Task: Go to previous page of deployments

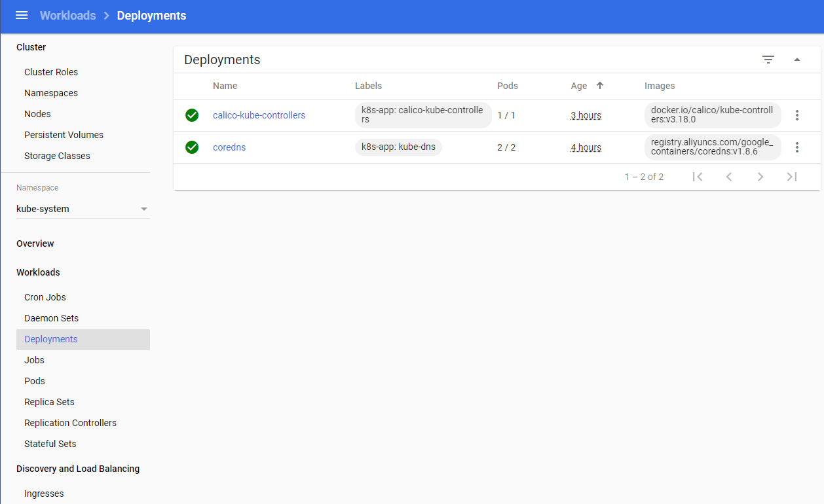Action: pyautogui.click(x=729, y=177)
